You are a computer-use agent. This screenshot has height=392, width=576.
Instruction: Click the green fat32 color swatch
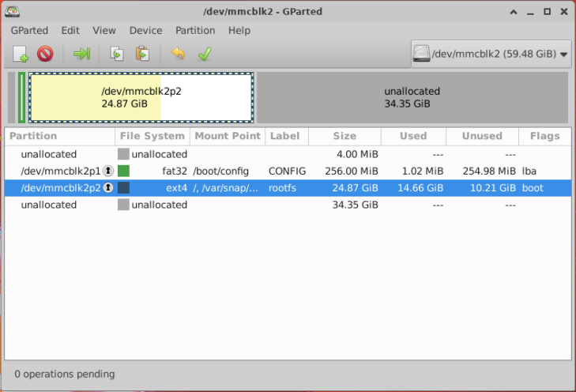pos(123,171)
